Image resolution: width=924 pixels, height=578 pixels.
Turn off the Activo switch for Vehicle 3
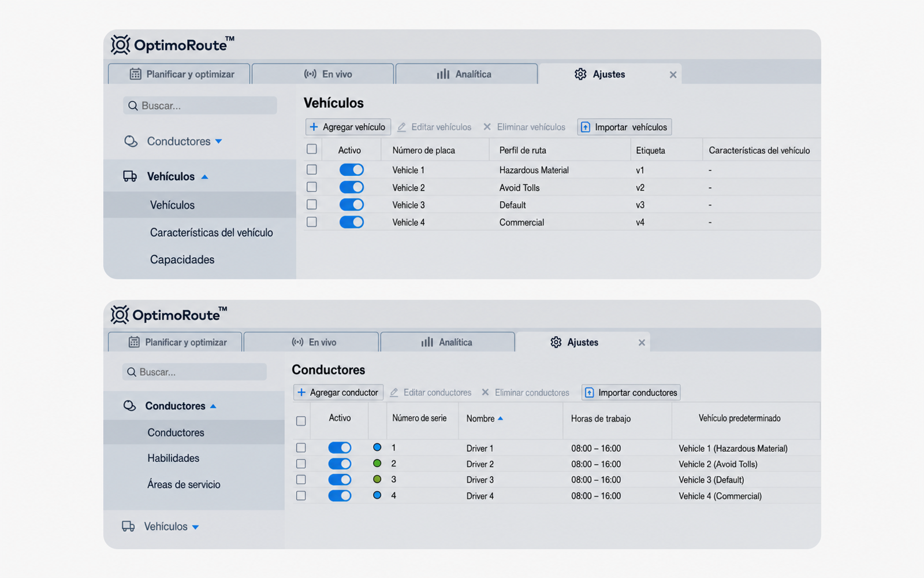pos(351,205)
